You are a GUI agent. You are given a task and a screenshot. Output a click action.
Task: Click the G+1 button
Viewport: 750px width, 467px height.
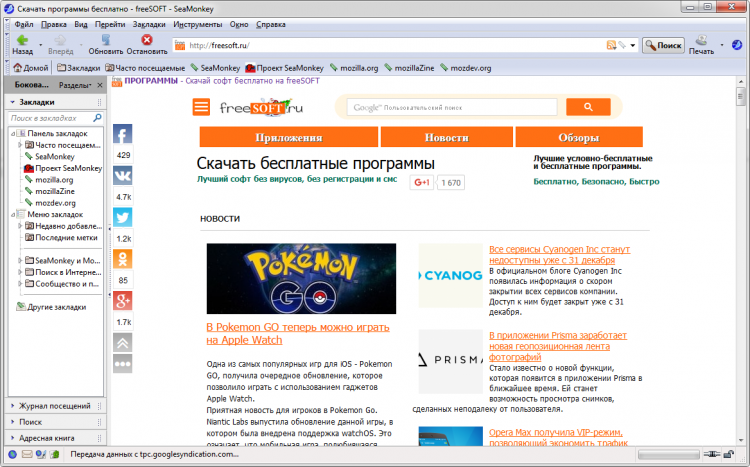pos(422,182)
